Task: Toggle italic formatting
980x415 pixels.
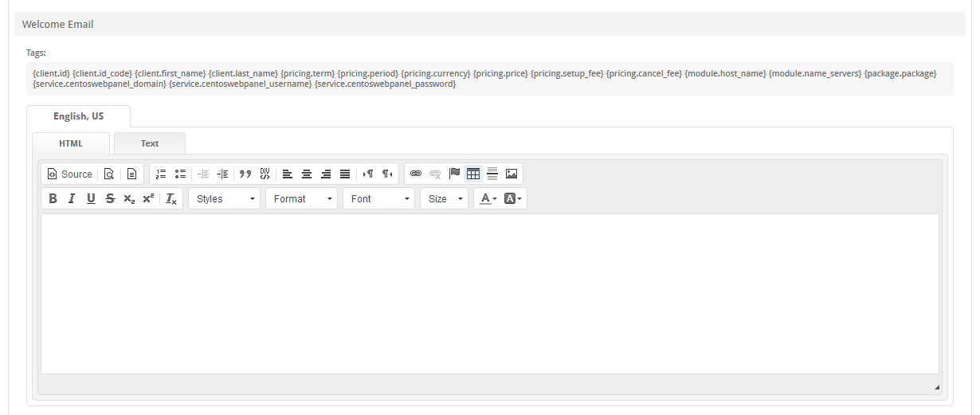Action: [x=72, y=199]
